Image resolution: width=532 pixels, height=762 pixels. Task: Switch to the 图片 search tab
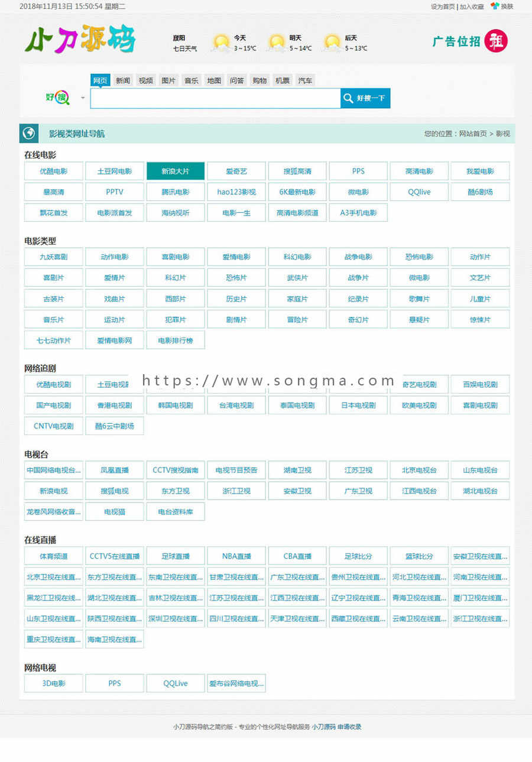(x=168, y=80)
